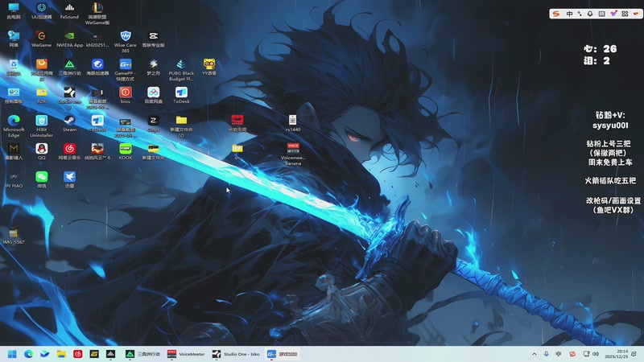Toggle Chinese/English mode 中 on the IME bar
This screenshot has height=362, width=644.
point(569,14)
